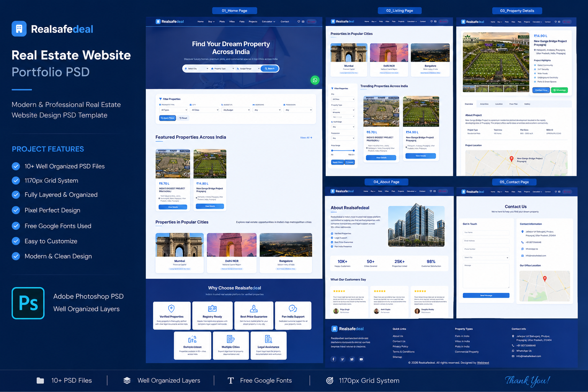
Task: Click Filter Properties funnel icon on Home Page
Action: click(161, 99)
